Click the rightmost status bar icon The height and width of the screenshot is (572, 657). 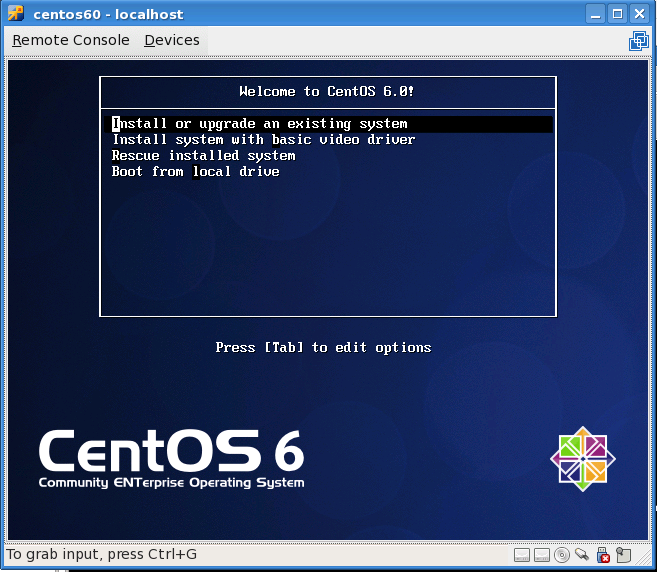pyautogui.click(x=624, y=555)
